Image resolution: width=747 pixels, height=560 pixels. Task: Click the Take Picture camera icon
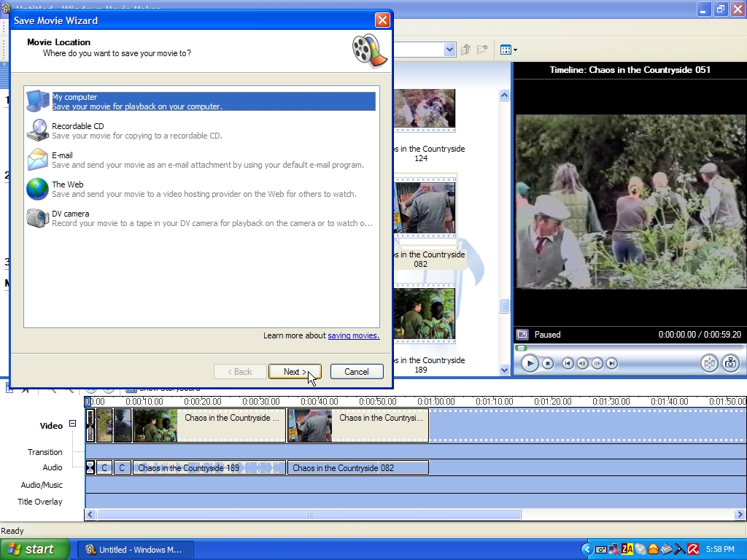coord(730,363)
